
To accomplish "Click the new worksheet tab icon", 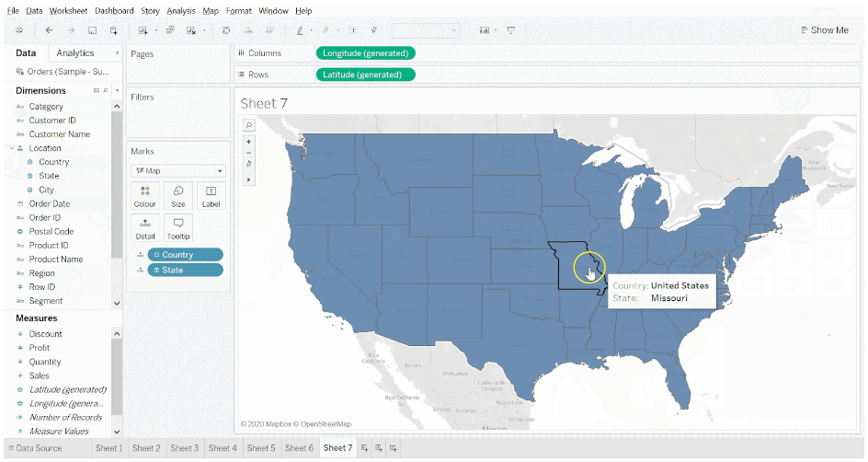I will pos(365,448).
